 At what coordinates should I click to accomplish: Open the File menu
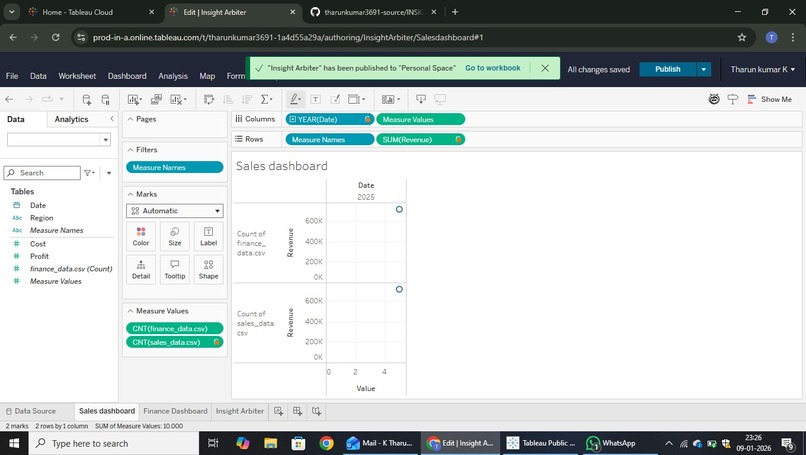(12, 76)
